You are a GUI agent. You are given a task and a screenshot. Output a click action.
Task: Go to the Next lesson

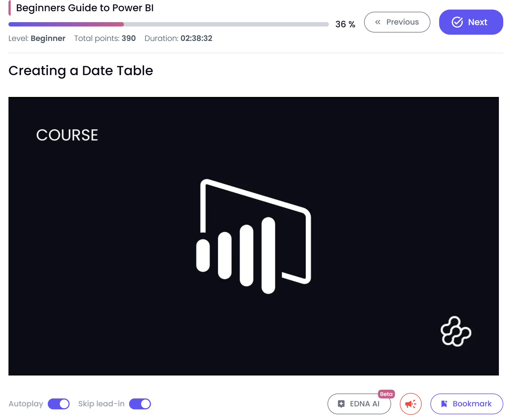tap(471, 22)
